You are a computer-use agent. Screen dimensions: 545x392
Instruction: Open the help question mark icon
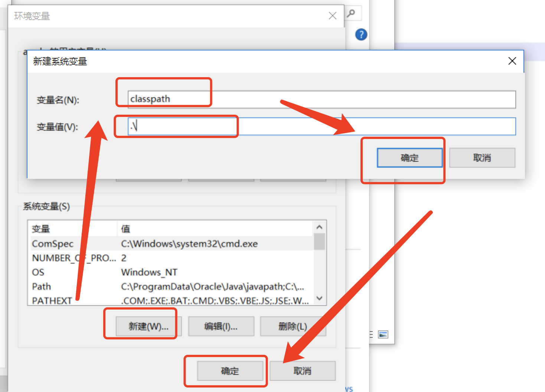coord(360,34)
